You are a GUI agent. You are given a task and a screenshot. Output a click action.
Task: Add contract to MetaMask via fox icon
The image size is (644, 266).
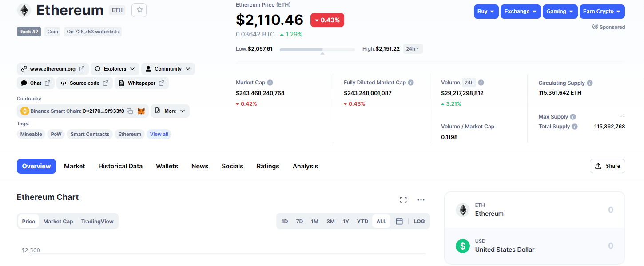point(141,111)
